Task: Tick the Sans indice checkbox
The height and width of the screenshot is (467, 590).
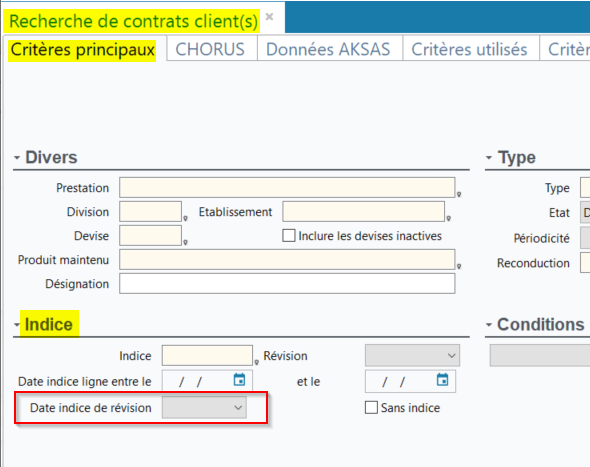Action: coord(371,408)
